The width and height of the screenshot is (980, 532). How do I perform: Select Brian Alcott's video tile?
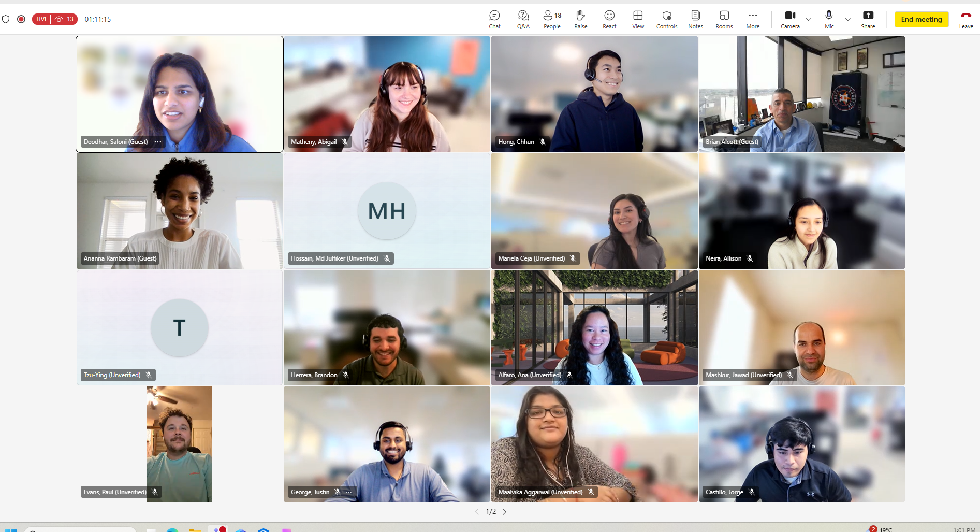coord(801,94)
